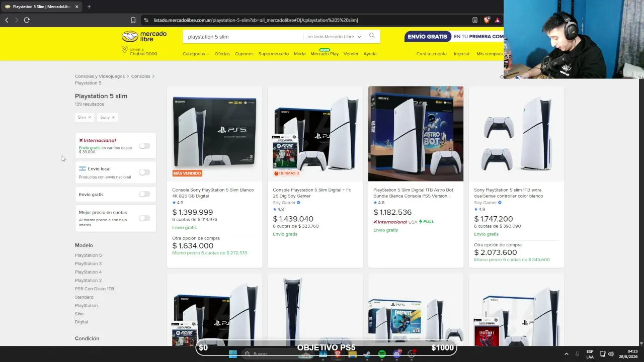644x362 pixels.
Task: Open Consola Sony PlayStation 5 Slim Blanco listing title
Action: pyautogui.click(x=213, y=193)
